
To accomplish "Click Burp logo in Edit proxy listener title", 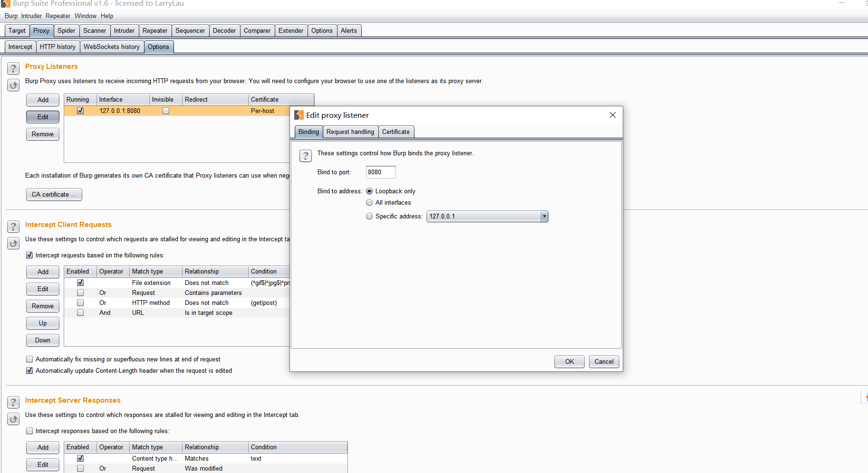I will pyautogui.click(x=299, y=115).
